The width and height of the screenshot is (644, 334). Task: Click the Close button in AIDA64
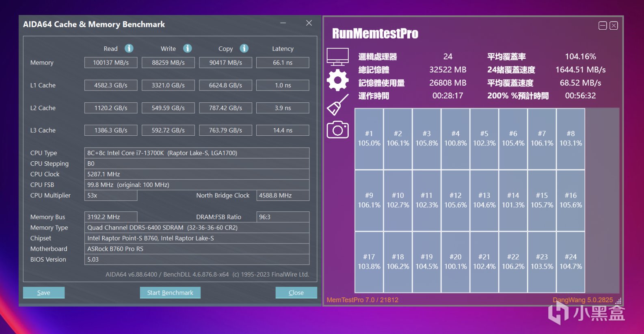click(x=296, y=293)
